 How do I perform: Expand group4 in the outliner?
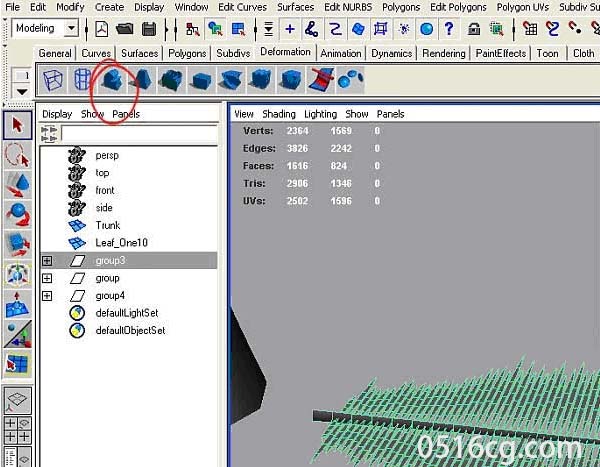point(47,296)
